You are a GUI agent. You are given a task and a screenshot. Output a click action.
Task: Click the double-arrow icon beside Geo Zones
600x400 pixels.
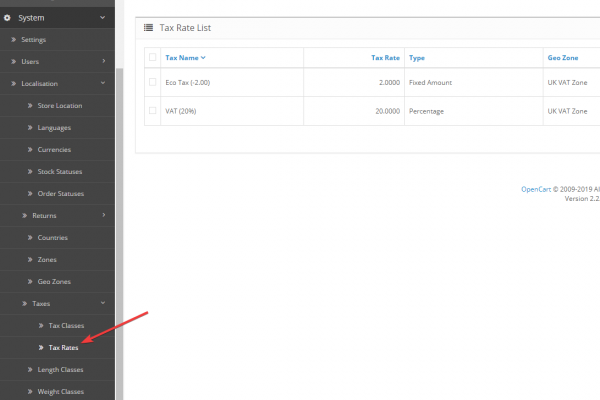(30, 281)
